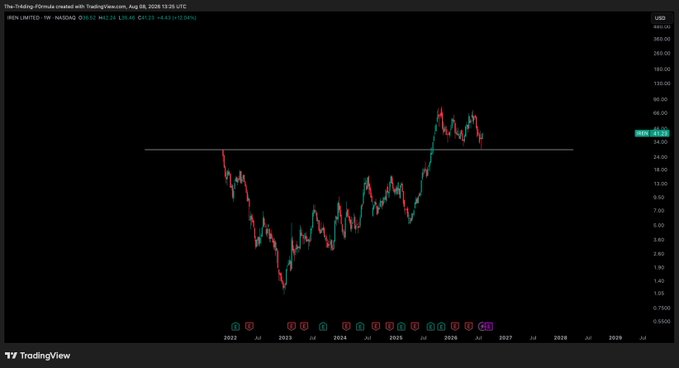Screen dimensions: 679x368
Task: Click the 7.00 price scale label
Action: (659, 211)
